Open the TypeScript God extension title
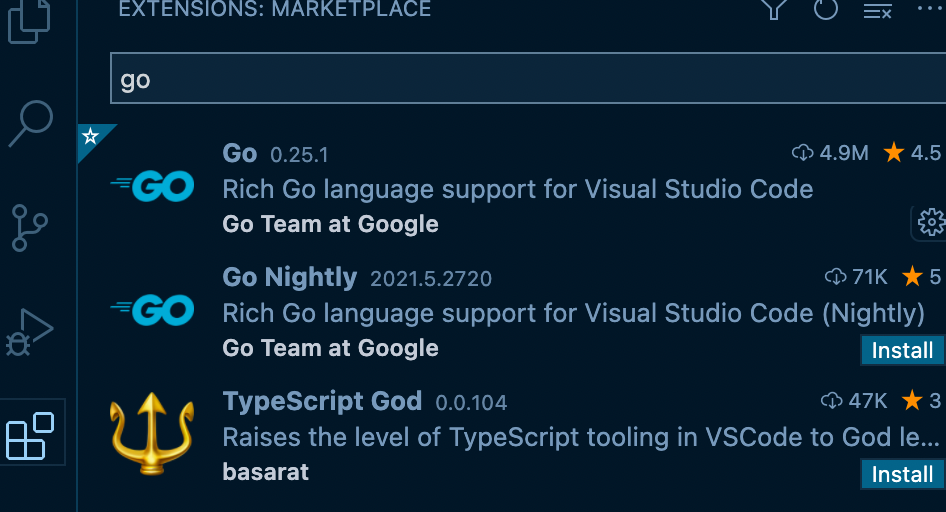The image size is (946, 512). tap(322, 401)
